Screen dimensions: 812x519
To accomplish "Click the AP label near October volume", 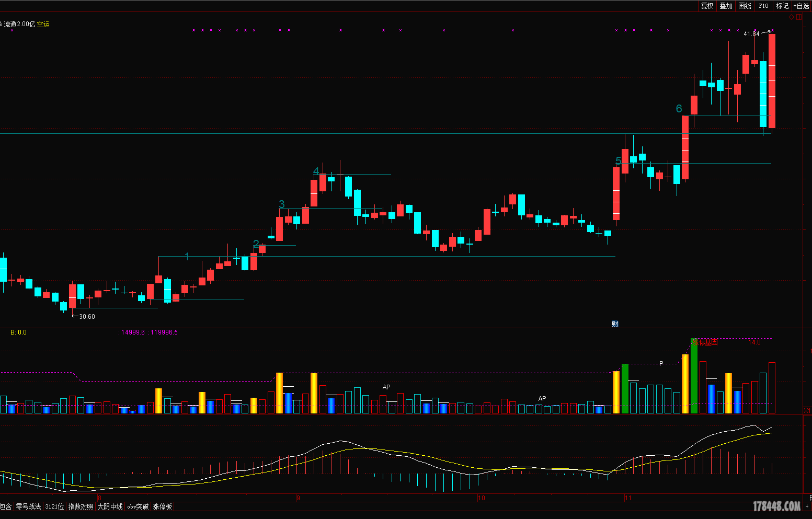I will point(542,399).
